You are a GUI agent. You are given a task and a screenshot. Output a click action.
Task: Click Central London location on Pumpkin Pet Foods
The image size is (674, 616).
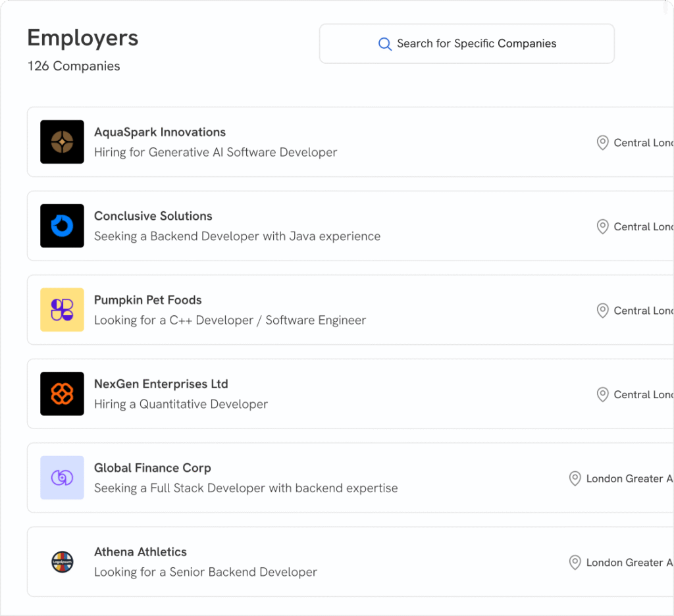pyautogui.click(x=642, y=311)
